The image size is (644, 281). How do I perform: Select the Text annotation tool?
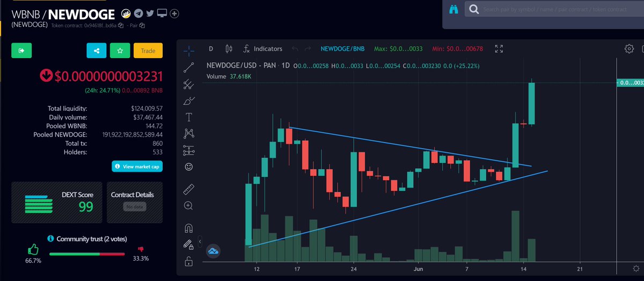click(x=188, y=117)
